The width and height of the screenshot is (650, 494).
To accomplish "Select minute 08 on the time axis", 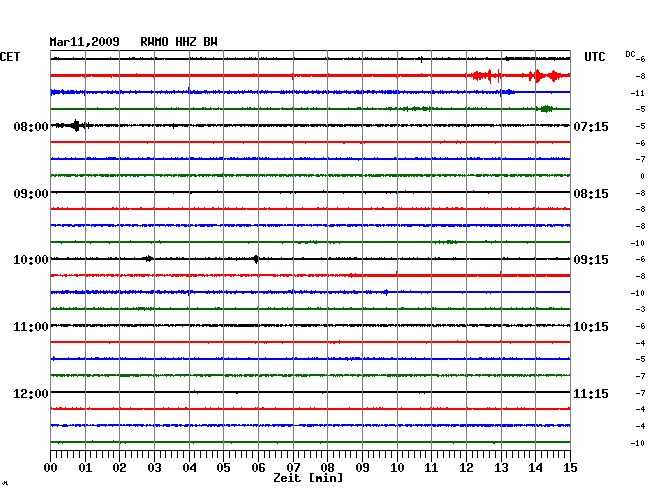I will click(x=327, y=468).
